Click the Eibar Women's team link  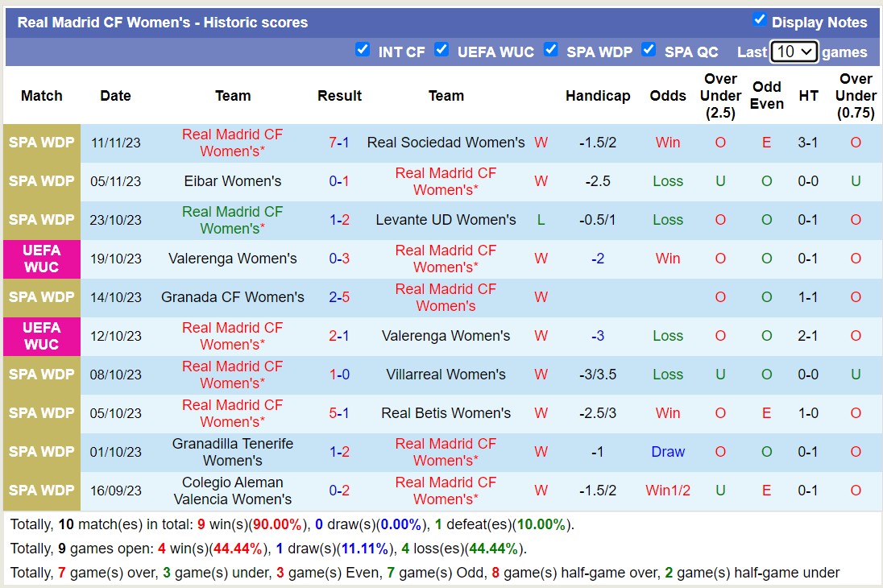[x=232, y=181]
